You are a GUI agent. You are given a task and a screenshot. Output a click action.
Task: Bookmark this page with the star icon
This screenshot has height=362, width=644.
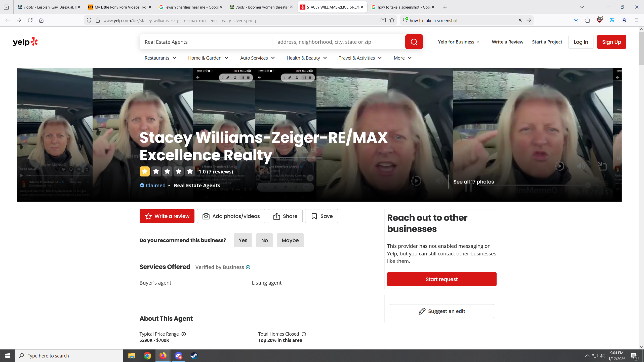tap(392, 20)
